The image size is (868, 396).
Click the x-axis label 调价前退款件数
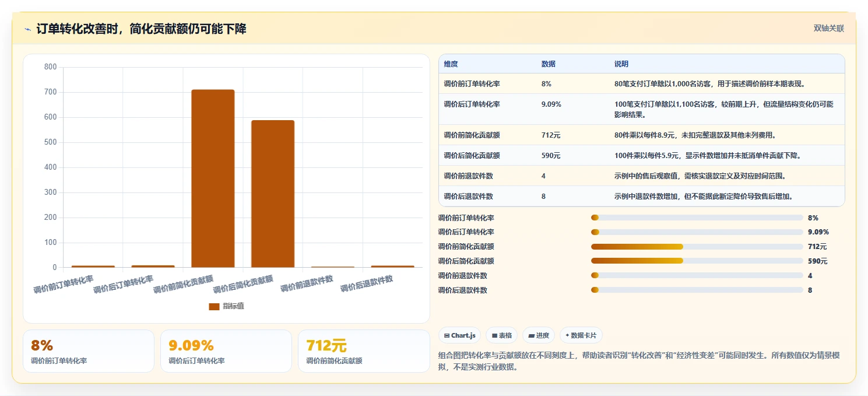point(307,283)
